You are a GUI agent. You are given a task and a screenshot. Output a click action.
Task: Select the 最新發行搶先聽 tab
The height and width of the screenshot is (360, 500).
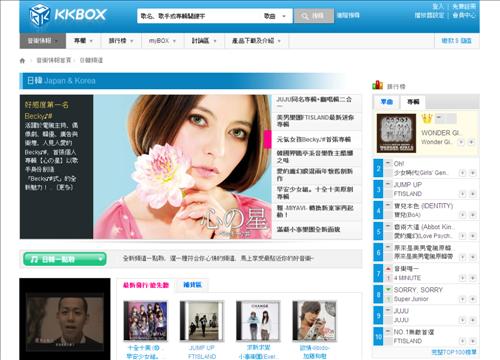pyautogui.click(x=146, y=285)
